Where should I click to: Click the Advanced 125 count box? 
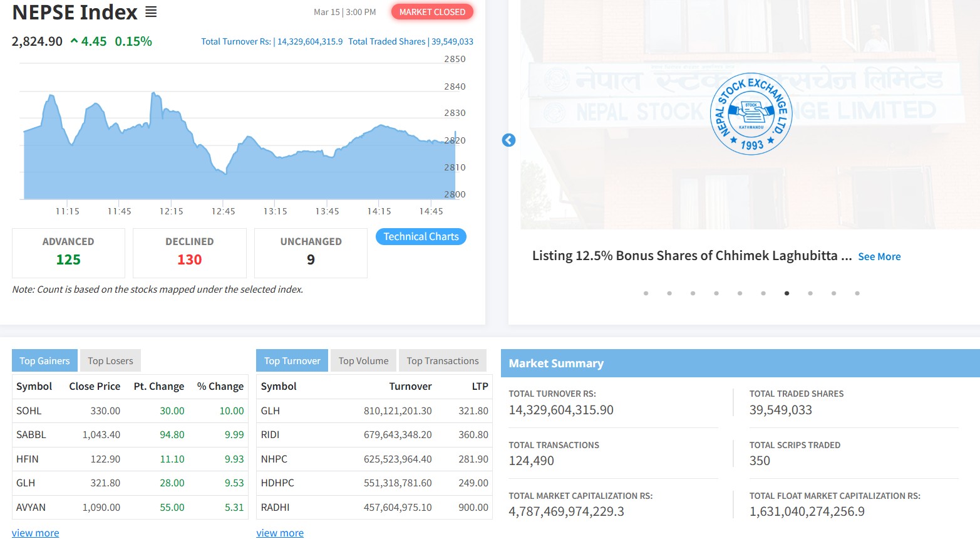click(68, 253)
